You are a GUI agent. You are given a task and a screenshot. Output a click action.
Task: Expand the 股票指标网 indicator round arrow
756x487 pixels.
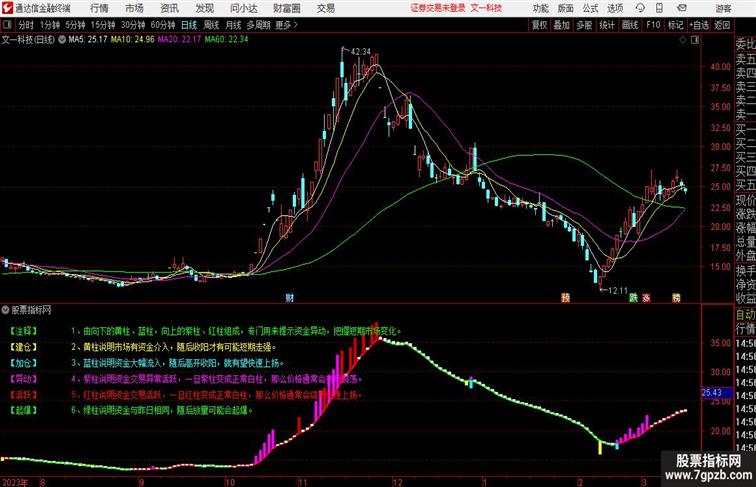(x=5, y=310)
